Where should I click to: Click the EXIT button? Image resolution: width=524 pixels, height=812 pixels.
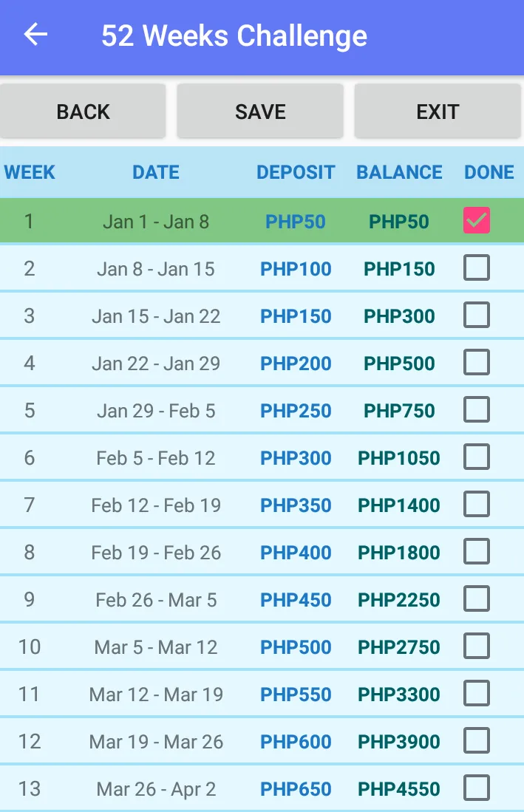coord(438,112)
